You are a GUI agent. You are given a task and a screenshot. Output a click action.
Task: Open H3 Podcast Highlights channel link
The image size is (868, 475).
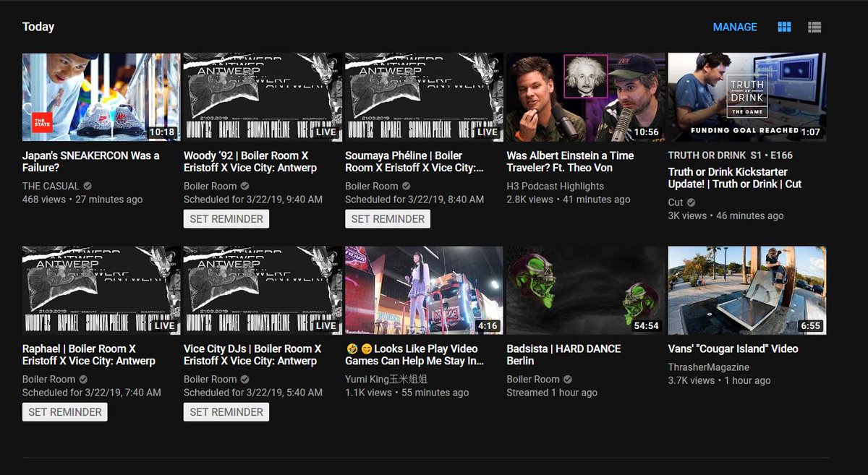tap(556, 186)
